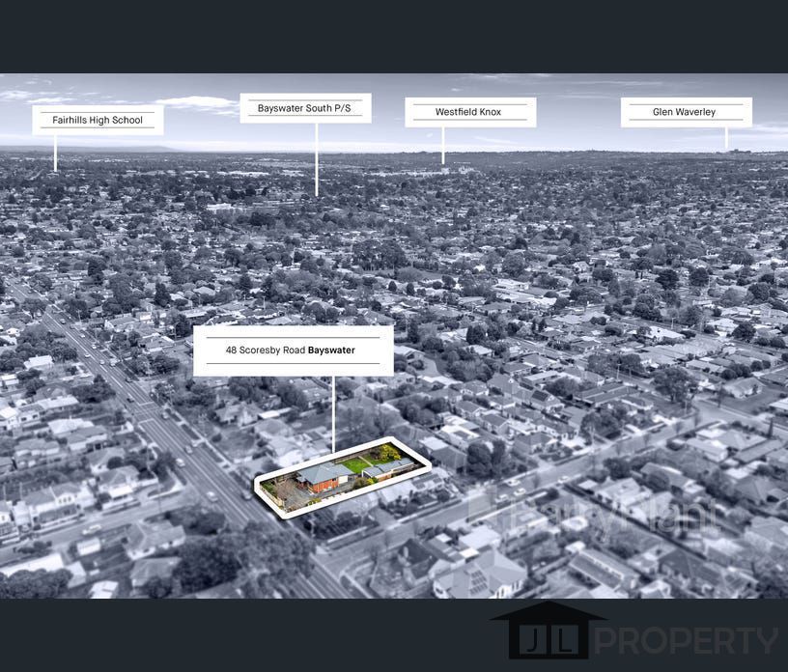The height and width of the screenshot is (672, 788).
Task: Select the Glen Waverley label
Action: click(x=685, y=113)
